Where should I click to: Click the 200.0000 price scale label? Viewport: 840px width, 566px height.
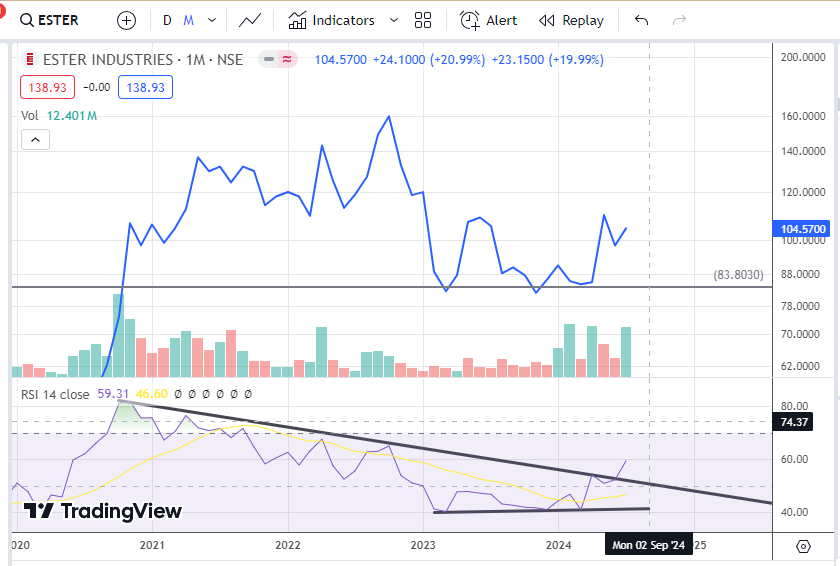click(803, 57)
